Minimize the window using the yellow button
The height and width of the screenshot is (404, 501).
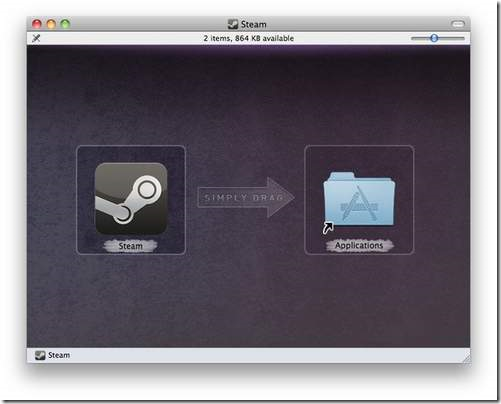click(51, 24)
